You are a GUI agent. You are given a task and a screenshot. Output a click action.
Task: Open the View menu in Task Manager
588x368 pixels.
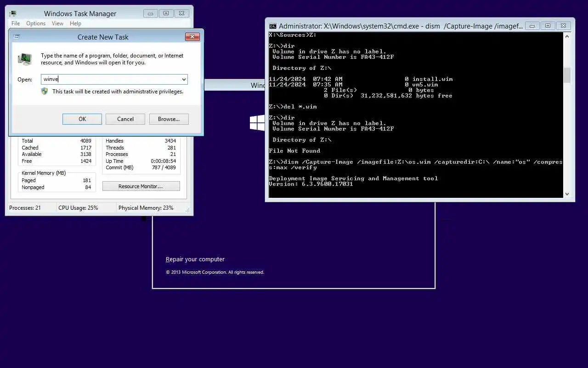pos(57,23)
